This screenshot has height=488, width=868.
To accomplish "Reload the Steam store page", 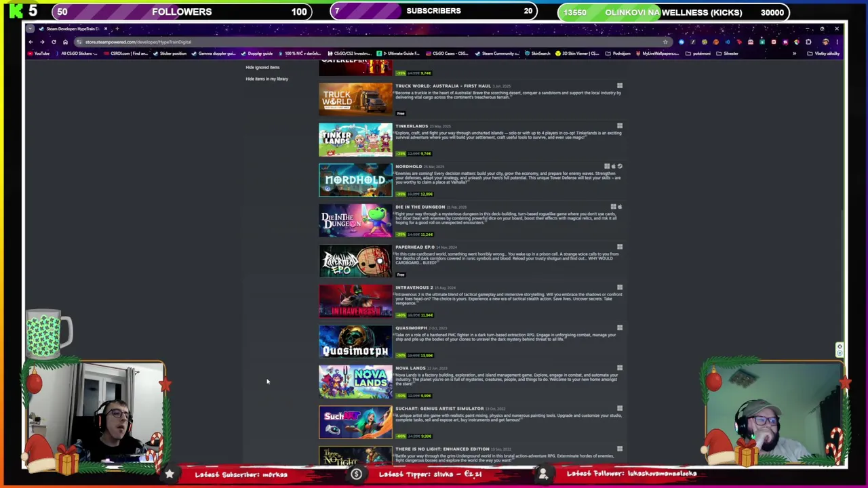I will [x=54, y=42].
